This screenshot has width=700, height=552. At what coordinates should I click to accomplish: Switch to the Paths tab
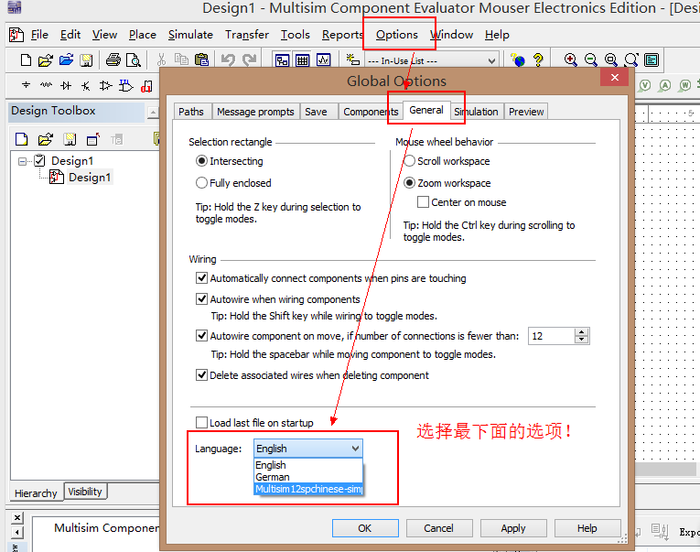(191, 112)
